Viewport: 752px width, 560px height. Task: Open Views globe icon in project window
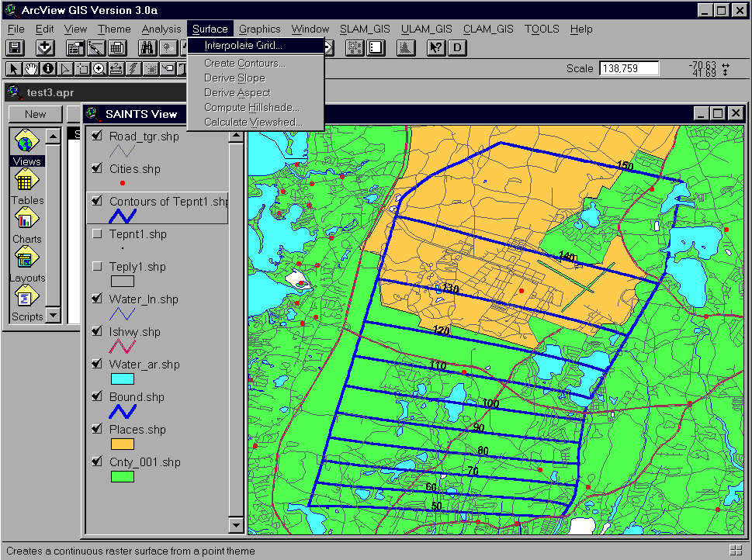coord(26,142)
